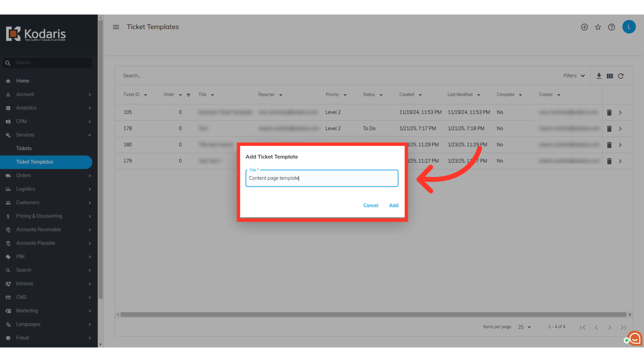Click the refresh table icon
Viewport: 644px width, 362px height.
coord(621,76)
